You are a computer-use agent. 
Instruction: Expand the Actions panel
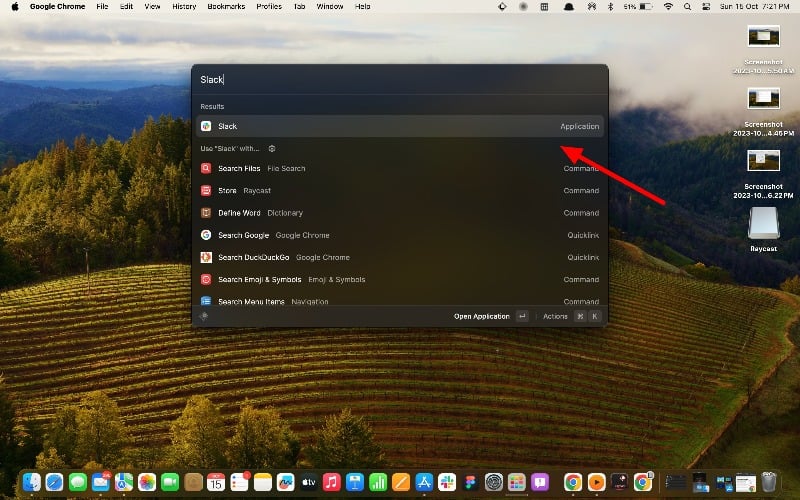[555, 316]
